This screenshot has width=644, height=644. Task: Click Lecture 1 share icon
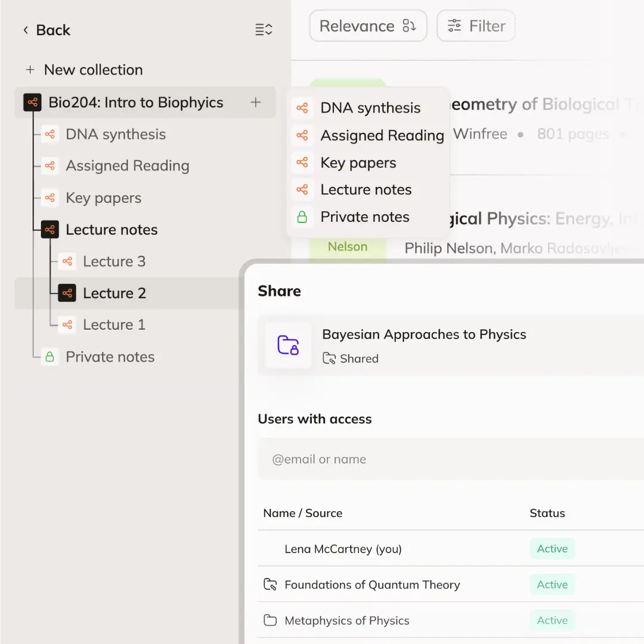click(x=67, y=325)
